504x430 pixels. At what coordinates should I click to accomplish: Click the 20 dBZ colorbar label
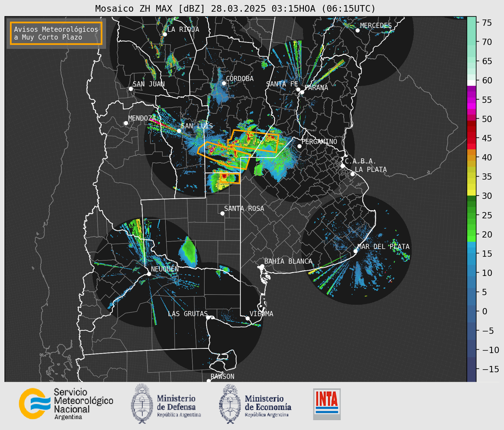click(487, 234)
